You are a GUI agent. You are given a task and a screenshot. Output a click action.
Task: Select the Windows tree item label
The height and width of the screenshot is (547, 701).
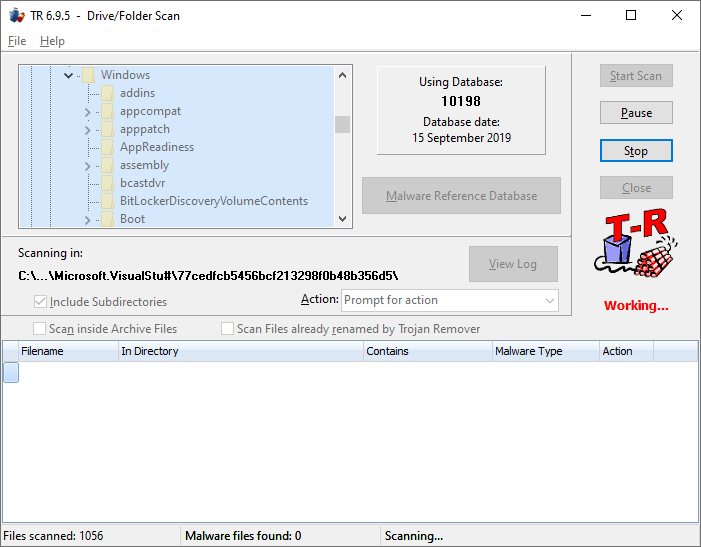[125, 75]
